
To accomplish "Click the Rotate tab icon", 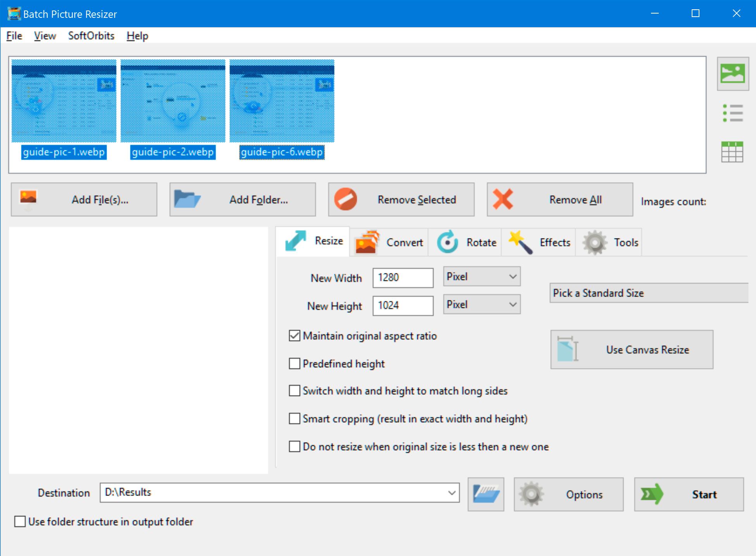I will pos(447,242).
